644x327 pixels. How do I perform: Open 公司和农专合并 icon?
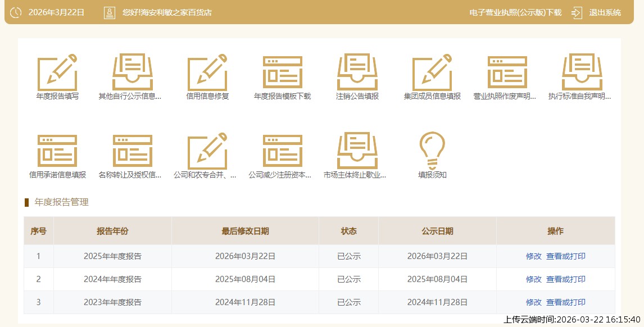(x=207, y=151)
